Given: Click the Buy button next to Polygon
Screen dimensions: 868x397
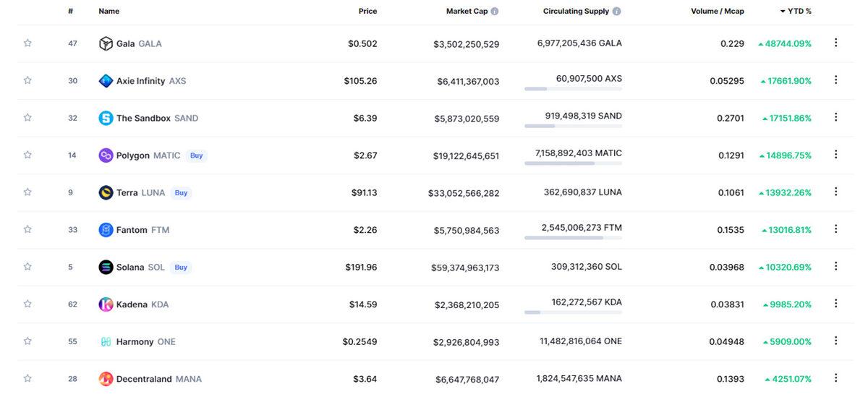Looking at the screenshot, I should coord(196,155).
